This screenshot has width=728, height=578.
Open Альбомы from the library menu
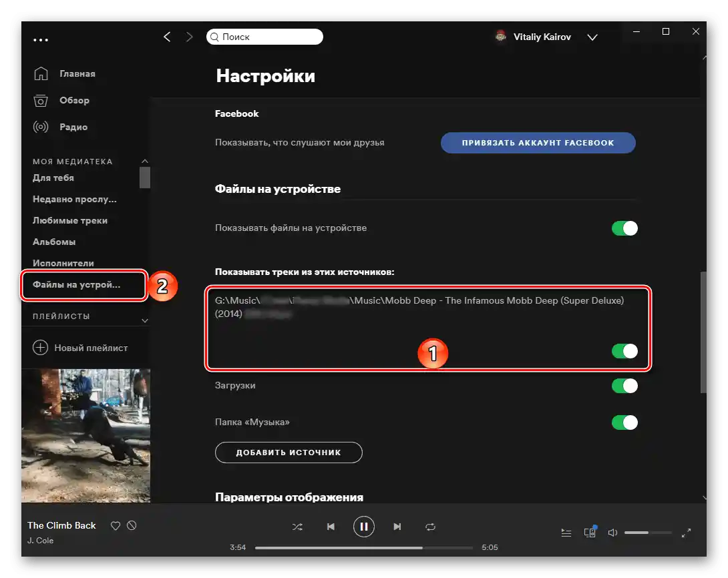point(54,242)
